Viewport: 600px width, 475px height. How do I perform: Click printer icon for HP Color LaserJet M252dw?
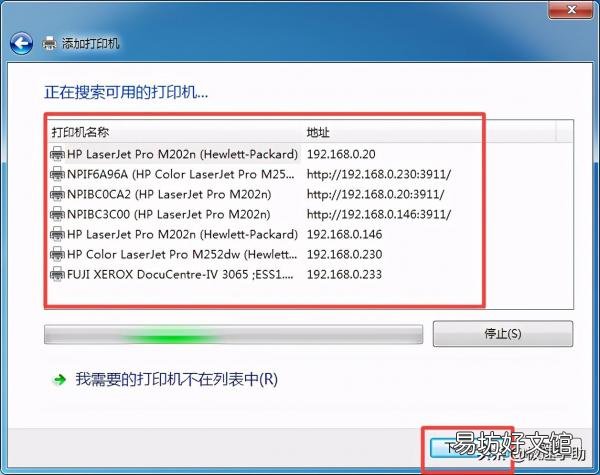57,254
